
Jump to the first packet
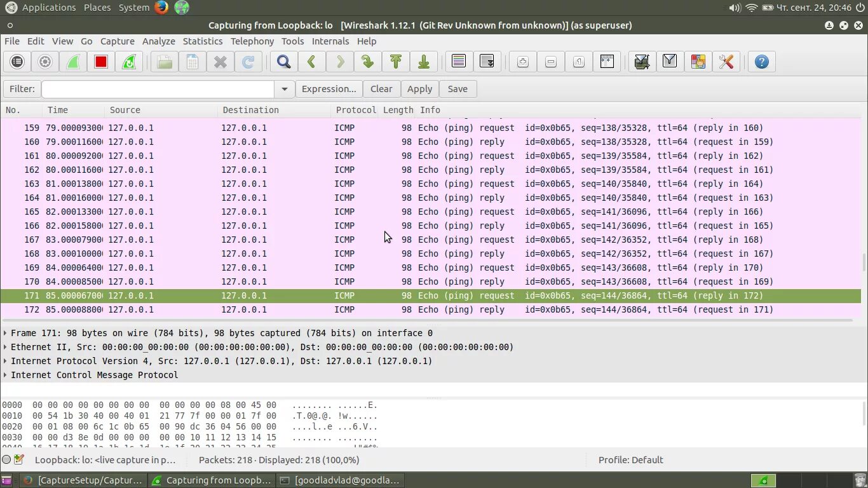click(x=396, y=62)
